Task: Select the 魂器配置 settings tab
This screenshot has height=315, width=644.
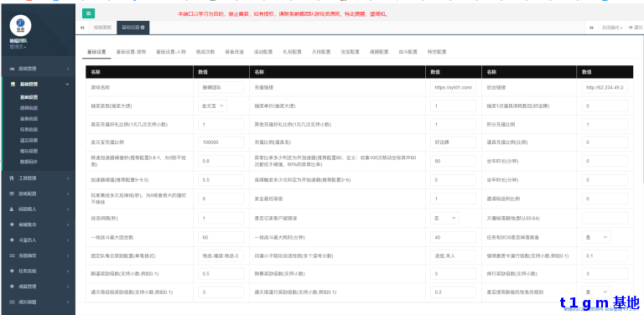Action: pos(379,52)
